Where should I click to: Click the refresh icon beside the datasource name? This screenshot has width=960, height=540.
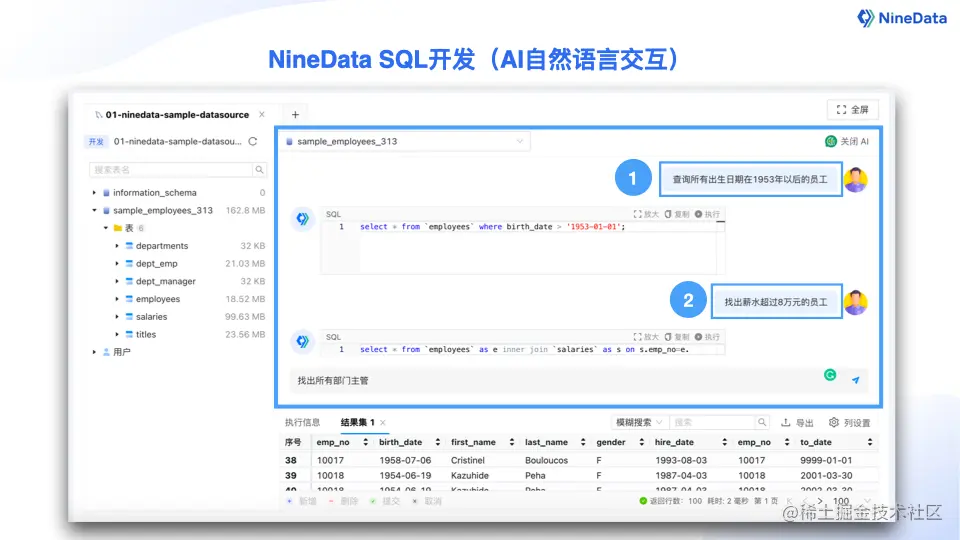253,141
